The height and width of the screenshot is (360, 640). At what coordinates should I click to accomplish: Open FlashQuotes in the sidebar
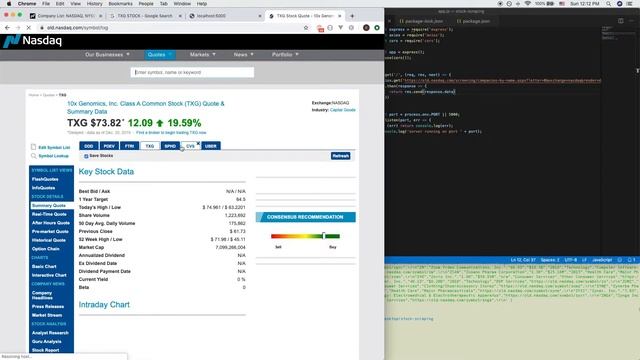45,179
